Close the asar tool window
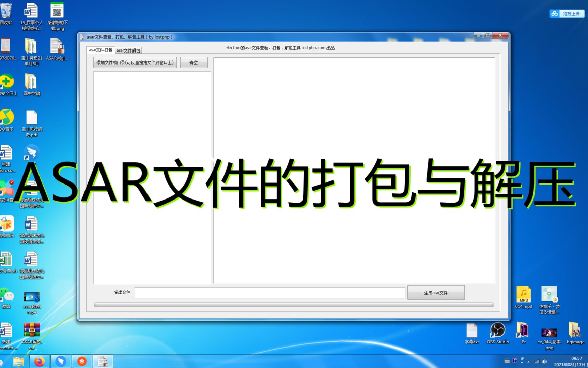Image resolution: width=588 pixels, height=368 pixels. click(x=500, y=35)
